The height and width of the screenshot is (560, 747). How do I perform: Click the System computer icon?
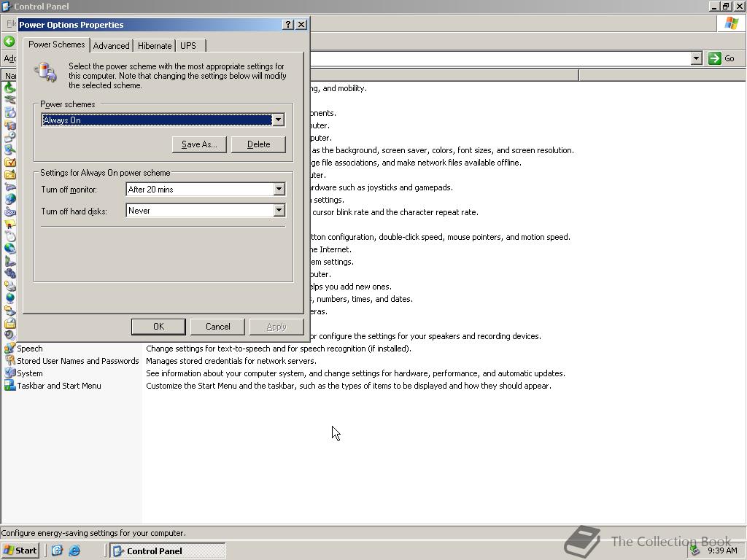coord(9,373)
